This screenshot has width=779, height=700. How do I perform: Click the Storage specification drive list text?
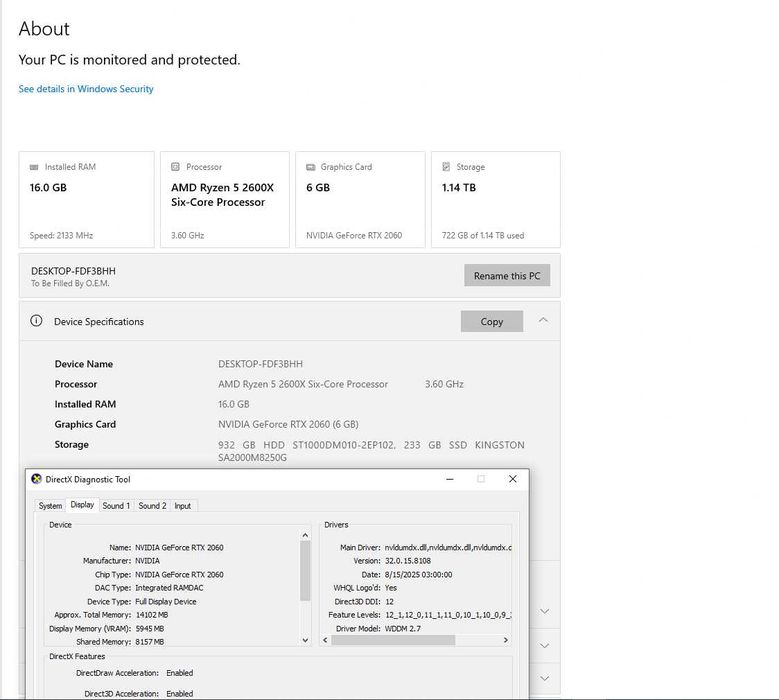click(371, 451)
